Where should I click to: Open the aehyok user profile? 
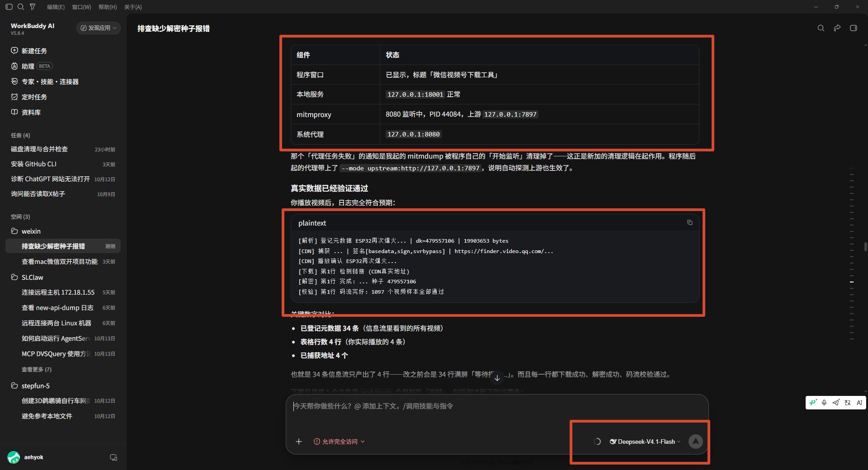(26, 457)
